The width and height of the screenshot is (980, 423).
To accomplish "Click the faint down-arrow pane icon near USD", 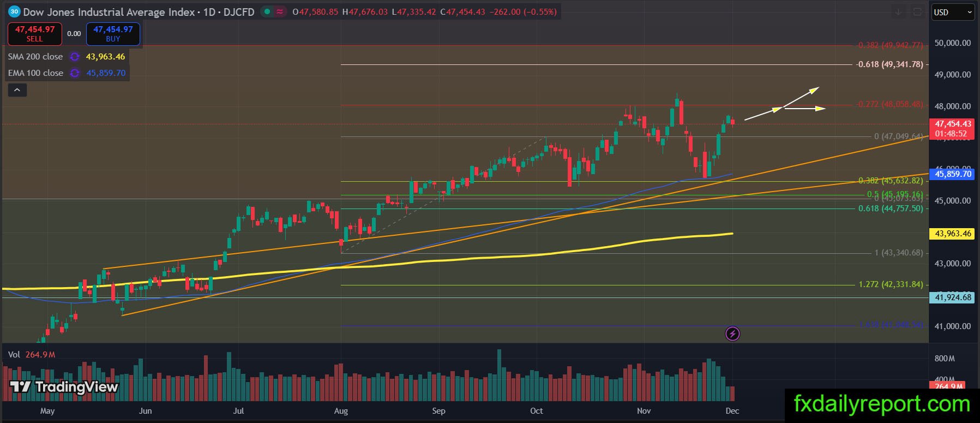I will click(898, 12).
